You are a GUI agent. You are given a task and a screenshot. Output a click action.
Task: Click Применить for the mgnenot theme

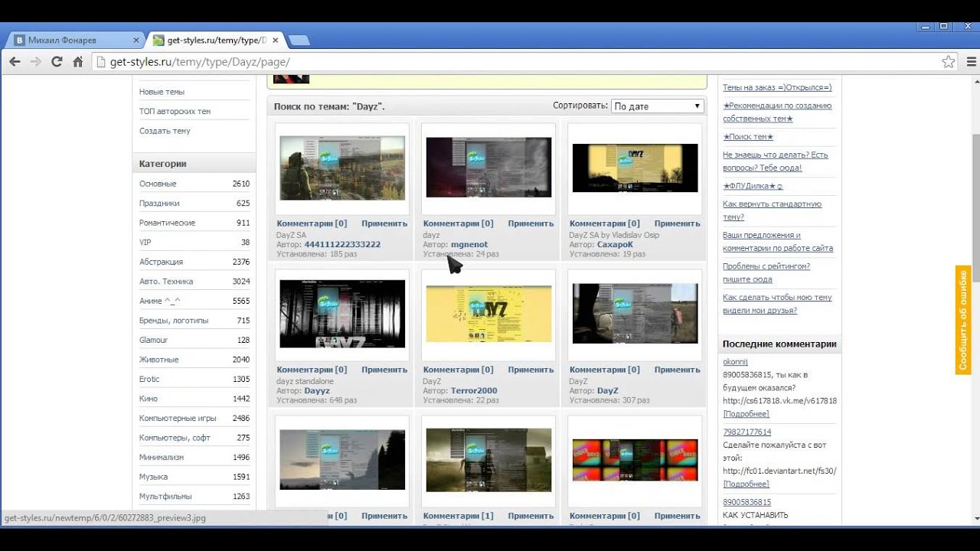tap(531, 223)
